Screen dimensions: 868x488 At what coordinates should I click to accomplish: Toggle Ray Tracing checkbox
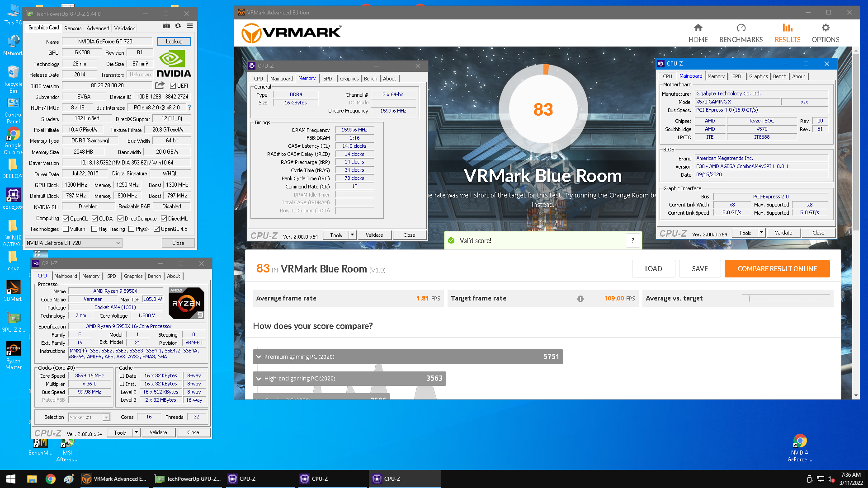(94, 229)
